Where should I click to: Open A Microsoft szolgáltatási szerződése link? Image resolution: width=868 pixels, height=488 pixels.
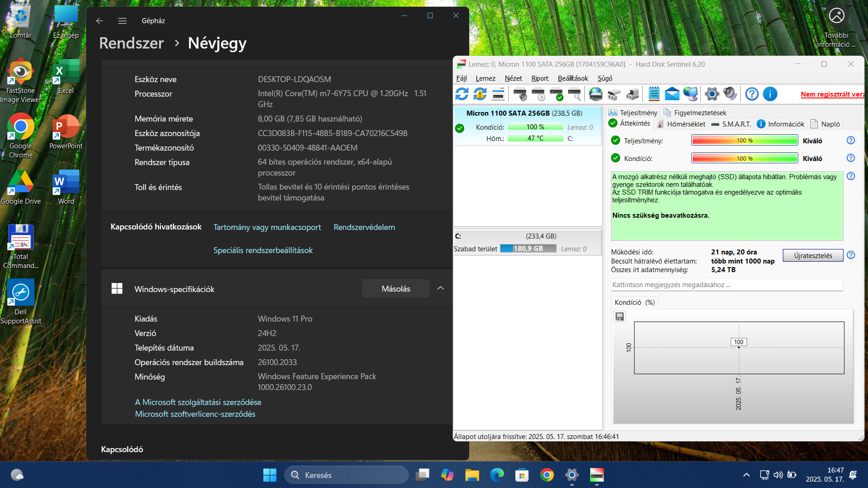(x=198, y=402)
